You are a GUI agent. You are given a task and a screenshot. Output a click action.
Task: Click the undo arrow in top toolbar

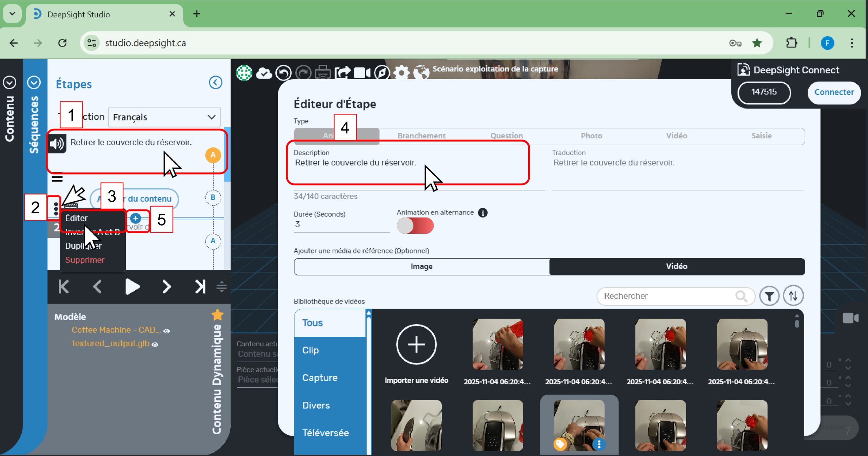283,72
